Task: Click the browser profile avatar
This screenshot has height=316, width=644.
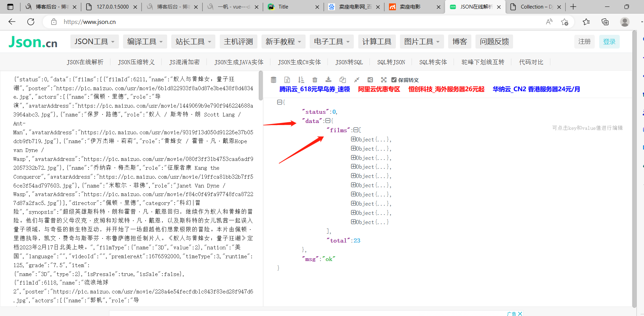Action: (625, 22)
